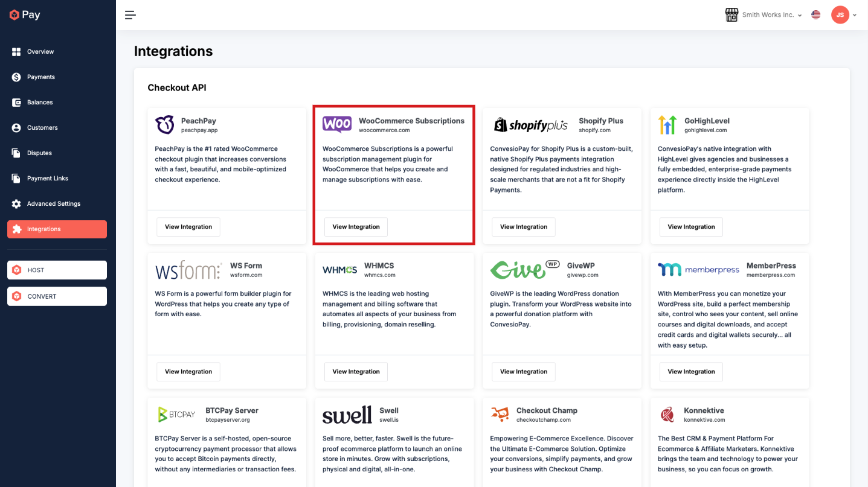
Task: Click the Checkout Champ logo
Action: (x=500, y=415)
